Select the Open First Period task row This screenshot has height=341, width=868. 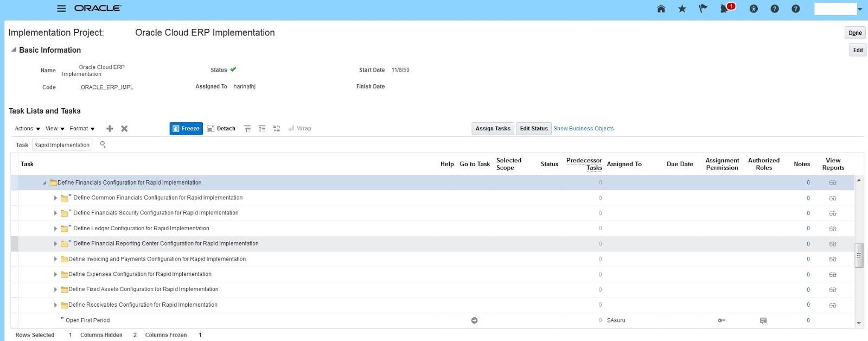click(432, 320)
